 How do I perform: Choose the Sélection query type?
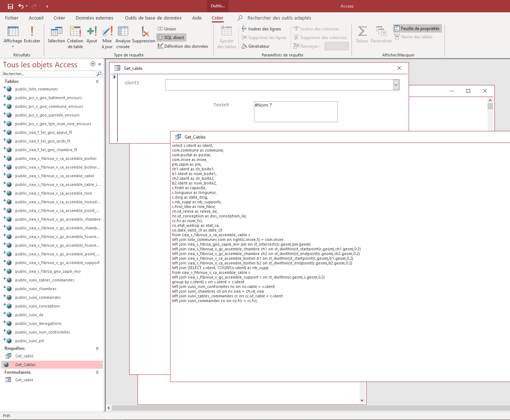point(56,34)
